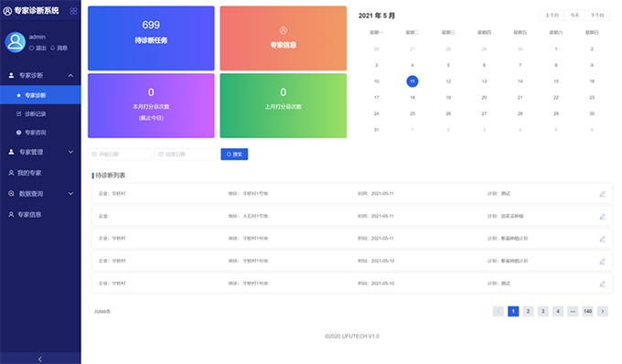Open the edit icon on the first pending row
Screen dimensions: 622x364
pos(602,194)
